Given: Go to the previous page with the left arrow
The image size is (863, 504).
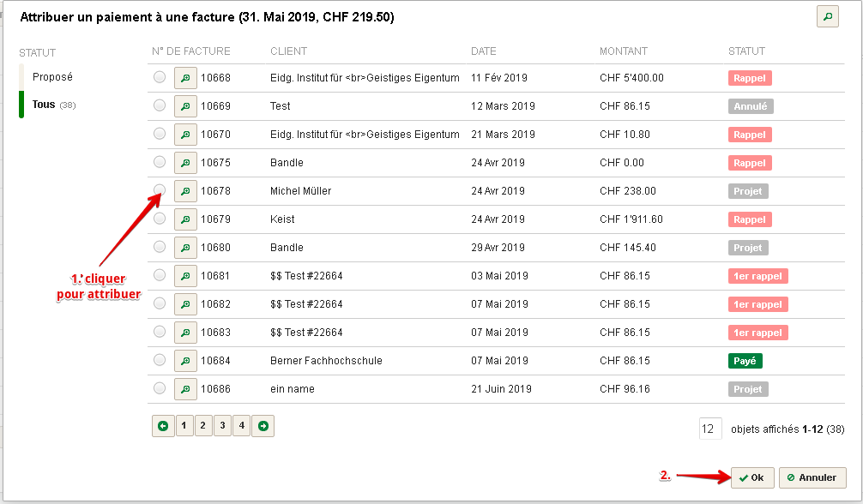Looking at the screenshot, I should tap(163, 426).
